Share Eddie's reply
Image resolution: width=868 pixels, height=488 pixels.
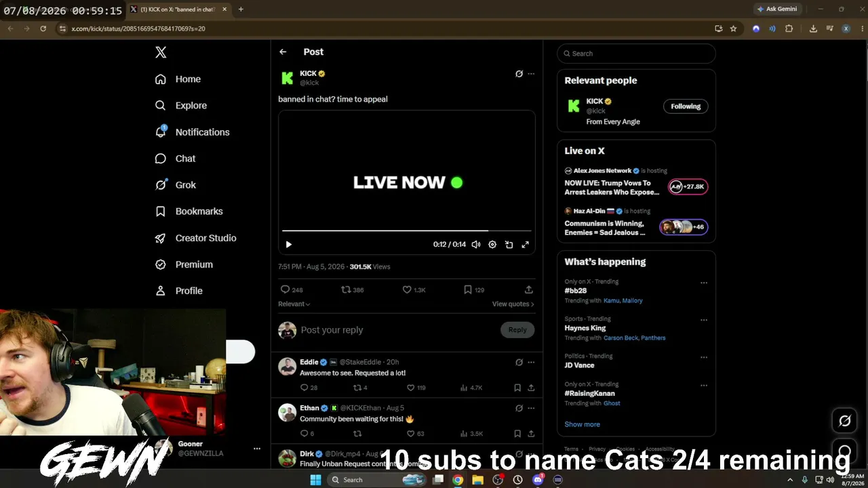531,388
